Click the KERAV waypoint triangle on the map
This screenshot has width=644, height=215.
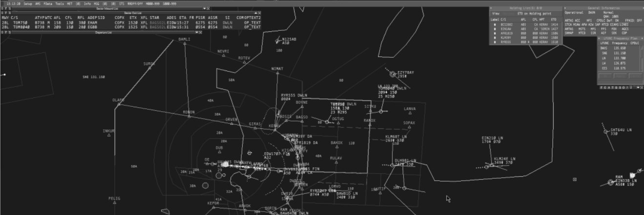point(275,130)
